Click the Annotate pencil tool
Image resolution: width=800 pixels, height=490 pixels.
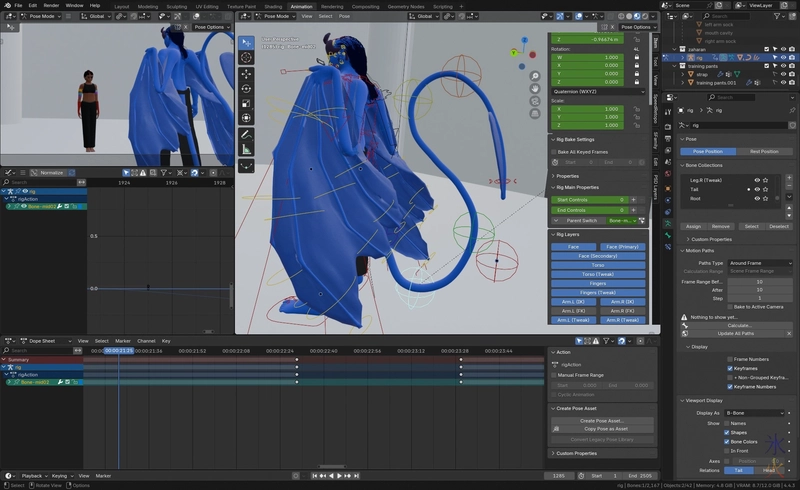246,133
